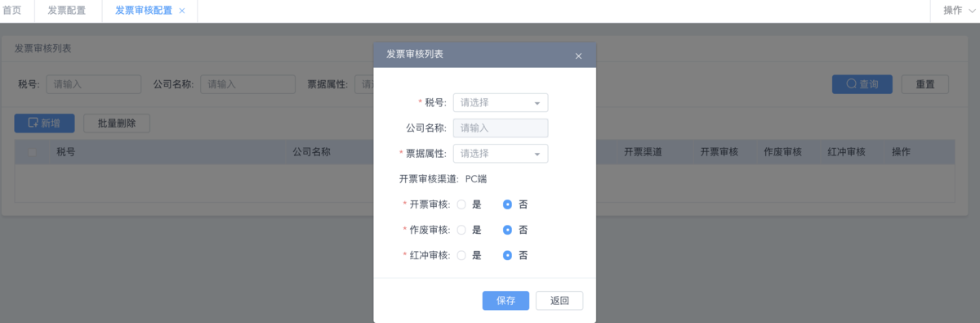The width and height of the screenshot is (980, 323).
Task: Click the 重置 button
Action: click(925, 84)
